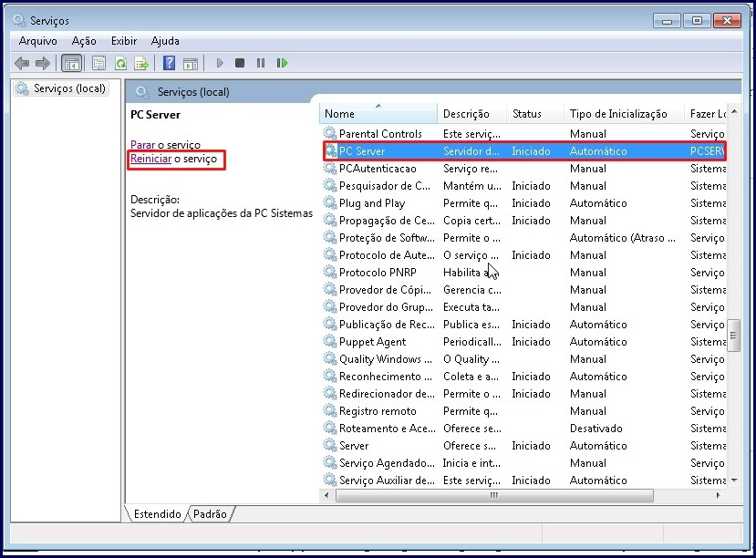Click the vertical scrollbar up arrow

(734, 112)
